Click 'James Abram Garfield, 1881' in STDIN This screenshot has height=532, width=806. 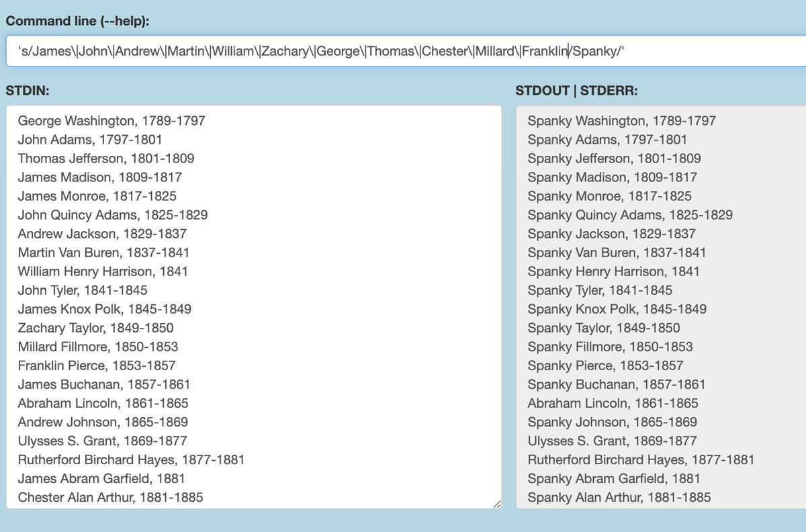[101, 478]
